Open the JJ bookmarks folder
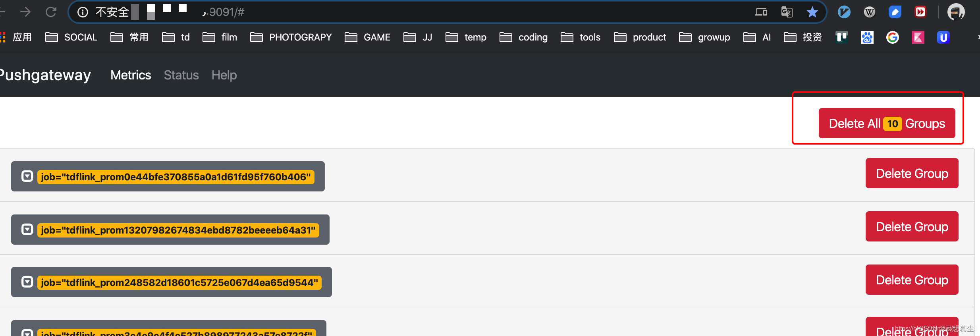The width and height of the screenshot is (980, 336). [x=418, y=37]
